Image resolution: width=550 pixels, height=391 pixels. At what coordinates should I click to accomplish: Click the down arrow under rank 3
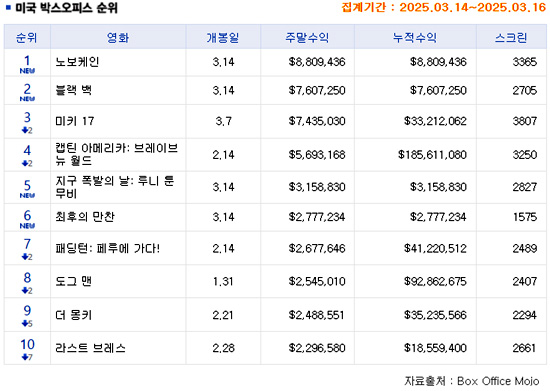(x=27, y=130)
